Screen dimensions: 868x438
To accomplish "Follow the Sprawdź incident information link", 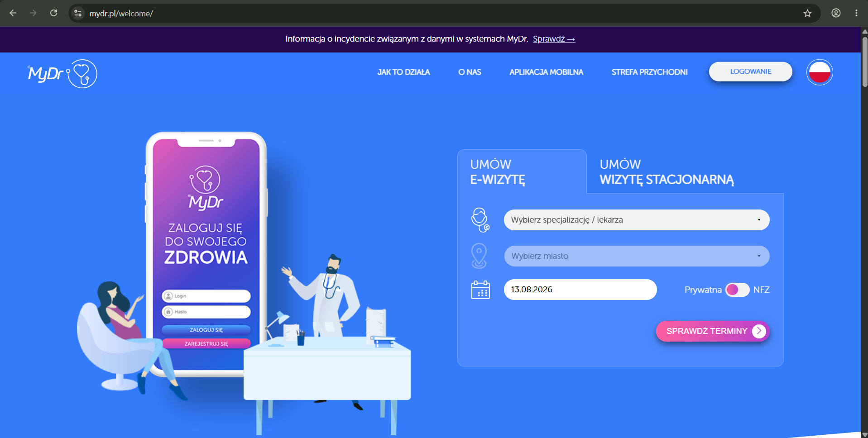I will (554, 39).
